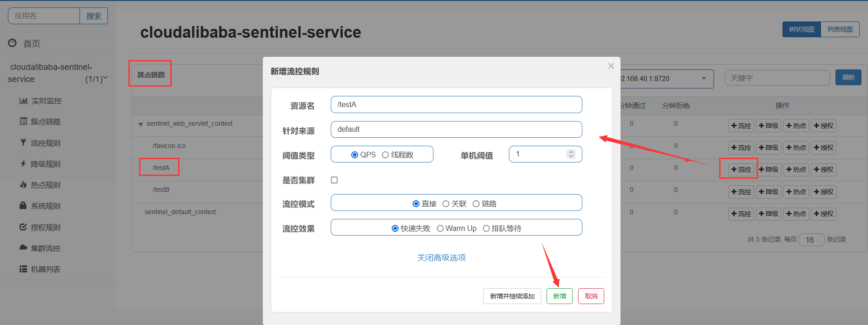Click +降级 in sentinel_default_context row
Viewport: 868px width, 325px height.
point(768,214)
